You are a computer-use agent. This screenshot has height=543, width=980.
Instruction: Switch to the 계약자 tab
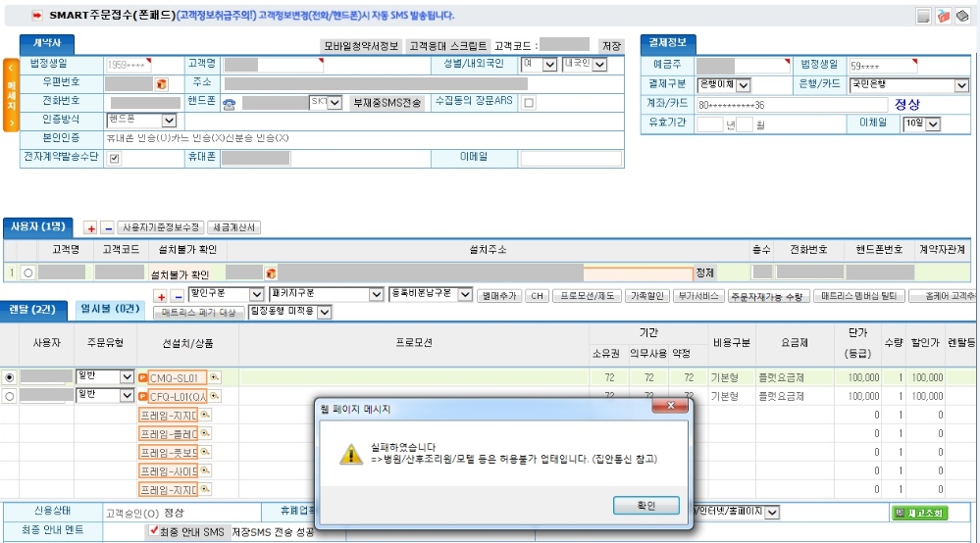pyautogui.click(x=47, y=43)
